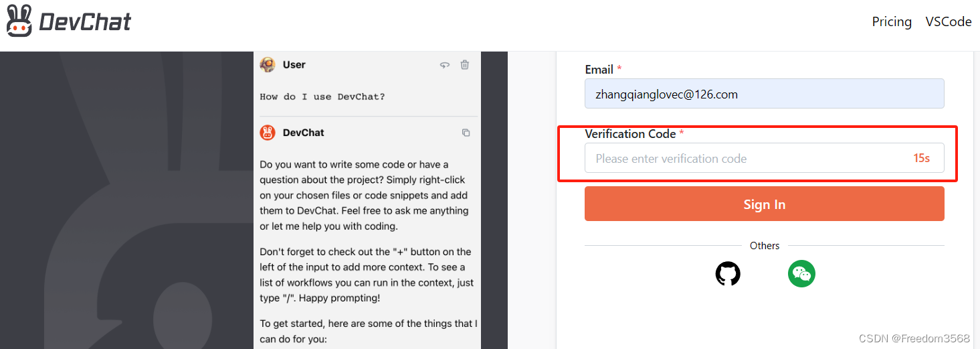This screenshot has height=349, width=980.
Task: Click the reply arrow icon beside User
Action: (444, 65)
